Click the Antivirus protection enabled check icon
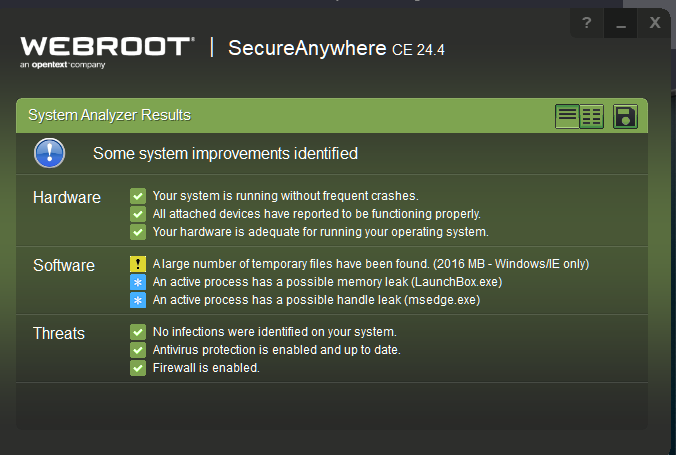Image resolution: width=676 pixels, height=455 pixels. pyautogui.click(x=138, y=350)
